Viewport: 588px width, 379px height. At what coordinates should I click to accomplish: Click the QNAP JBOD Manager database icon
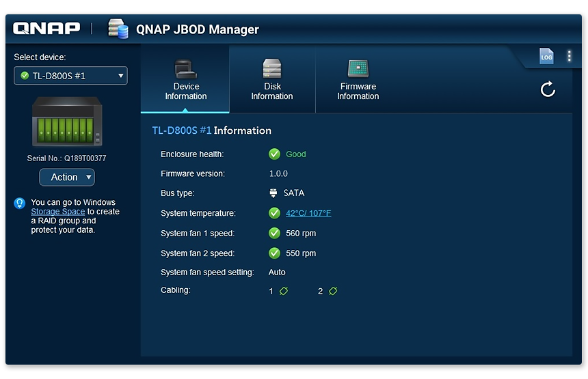[118, 29]
